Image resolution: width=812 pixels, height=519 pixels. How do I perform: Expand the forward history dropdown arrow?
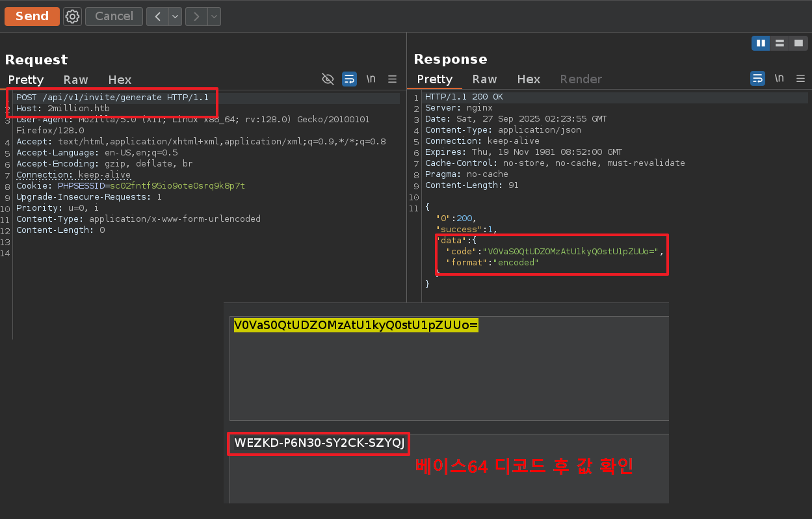click(214, 16)
